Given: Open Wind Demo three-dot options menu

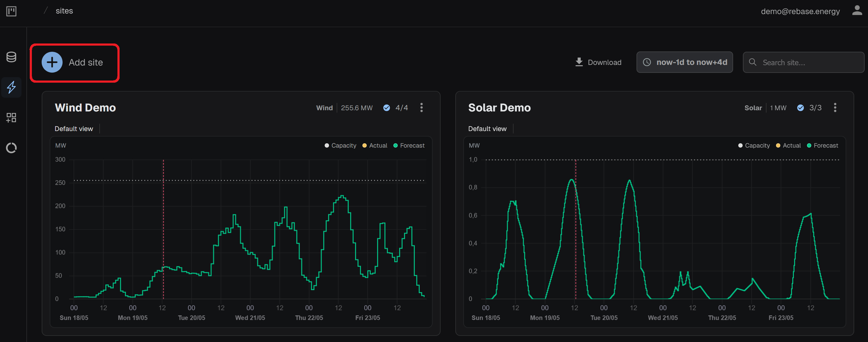Looking at the screenshot, I should coord(421,108).
